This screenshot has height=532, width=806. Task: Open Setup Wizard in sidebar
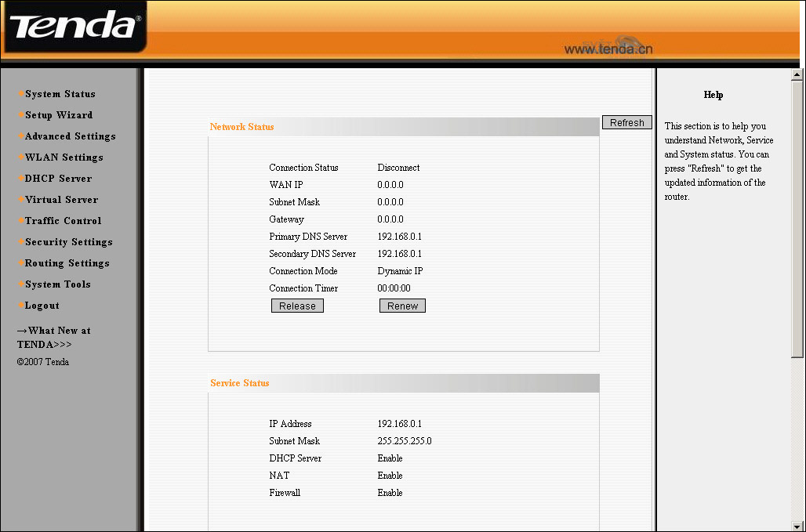59,115
